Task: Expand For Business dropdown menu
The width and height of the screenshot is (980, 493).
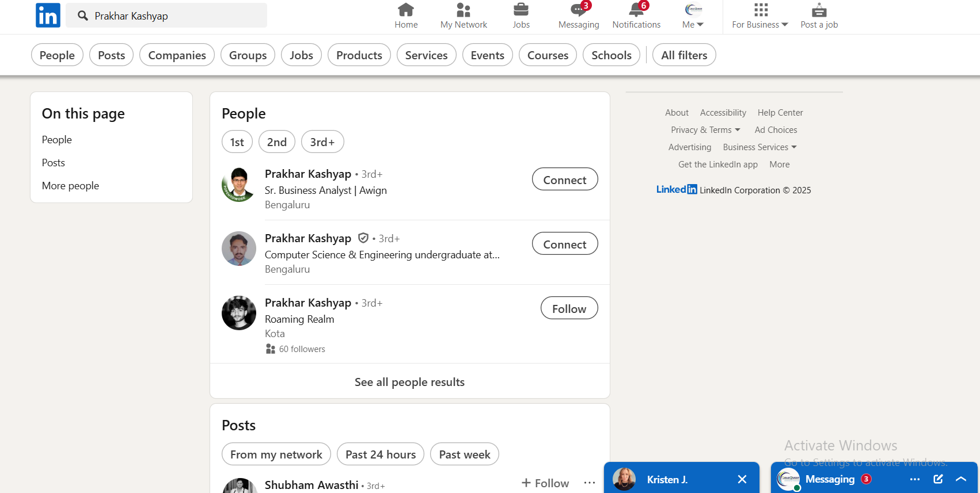Action: click(x=760, y=25)
